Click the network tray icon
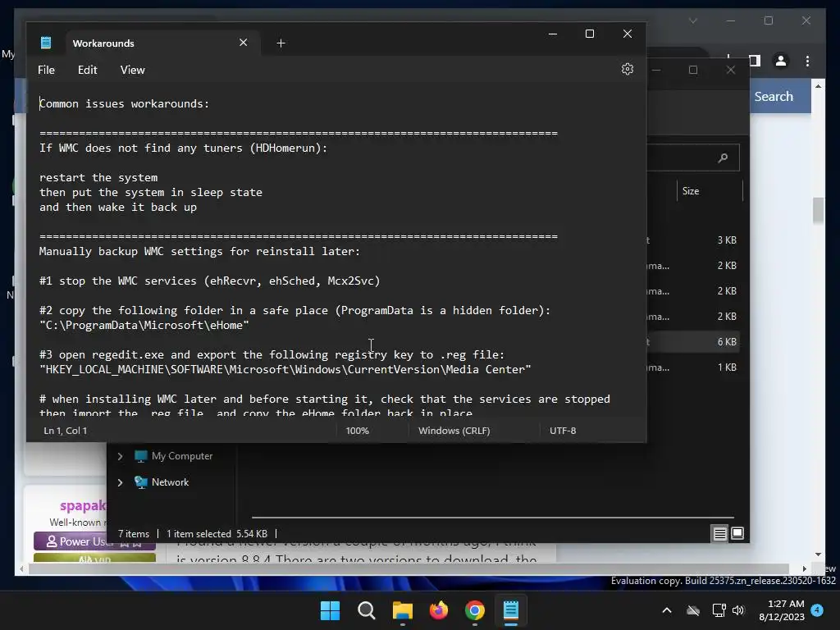Viewport: 840px width, 630px height. click(719, 610)
